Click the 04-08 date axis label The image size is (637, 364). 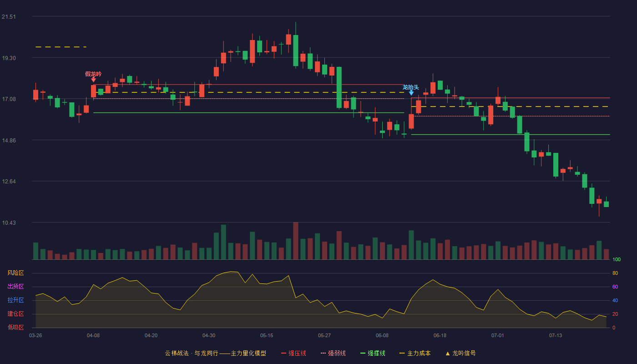(93, 335)
